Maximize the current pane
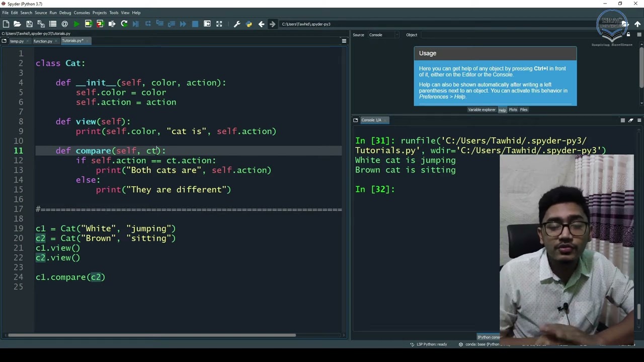Viewport: 644px width, 362px height. [x=207, y=24]
